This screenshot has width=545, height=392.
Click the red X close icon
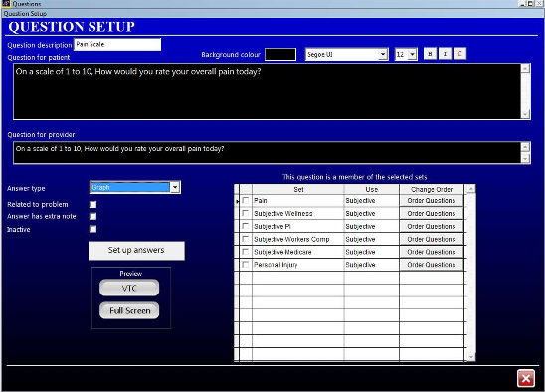(x=526, y=378)
